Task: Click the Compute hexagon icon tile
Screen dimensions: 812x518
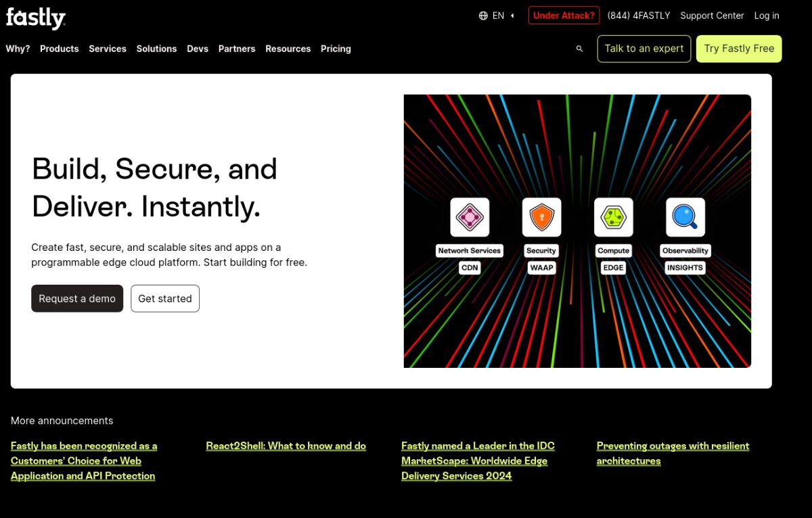Action: (614, 217)
